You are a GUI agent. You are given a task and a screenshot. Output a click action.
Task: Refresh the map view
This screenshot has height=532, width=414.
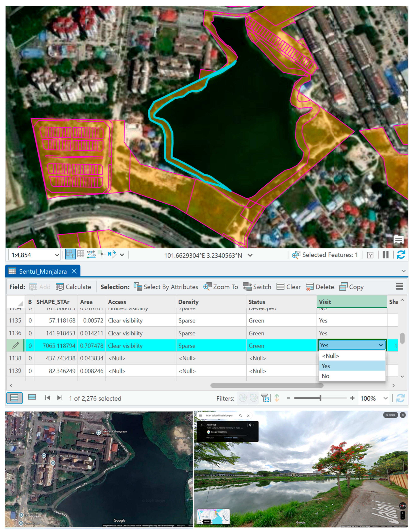(401, 255)
